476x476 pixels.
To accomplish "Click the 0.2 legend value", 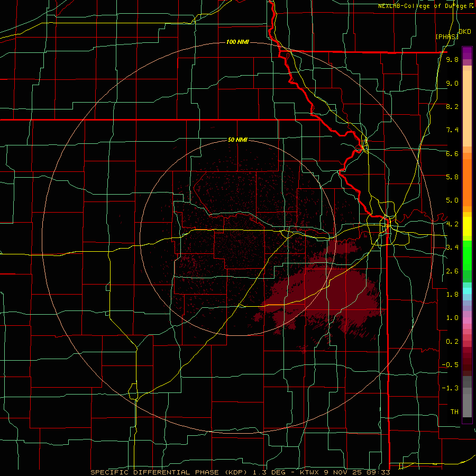I will point(452,342).
